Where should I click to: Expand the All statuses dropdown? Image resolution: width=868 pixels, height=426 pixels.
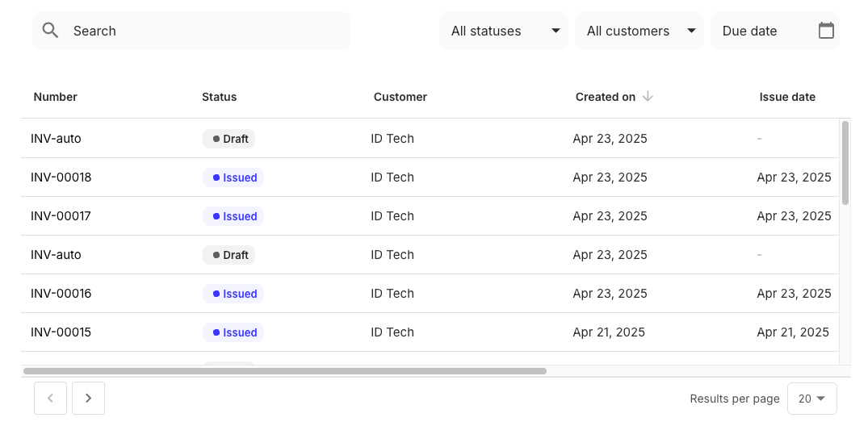click(x=504, y=31)
